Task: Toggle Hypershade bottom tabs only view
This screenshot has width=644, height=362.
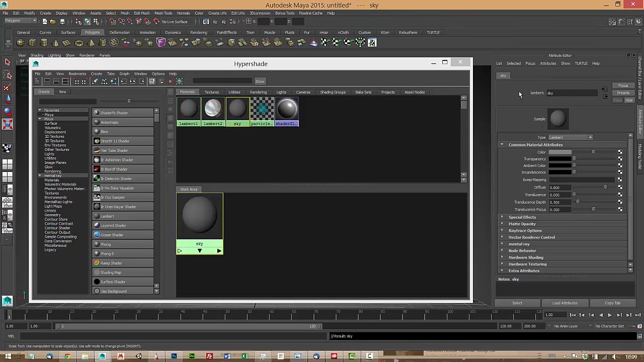Action: coord(56,81)
